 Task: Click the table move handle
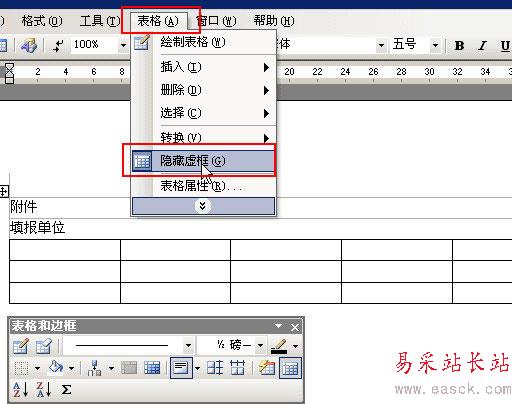click(x=4, y=192)
